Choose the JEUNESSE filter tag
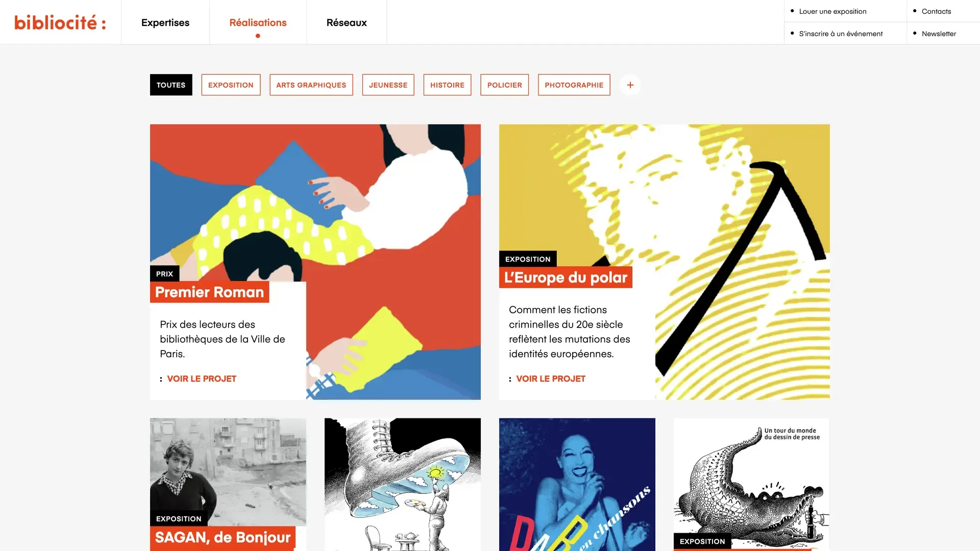980x551 pixels. tap(388, 85)
